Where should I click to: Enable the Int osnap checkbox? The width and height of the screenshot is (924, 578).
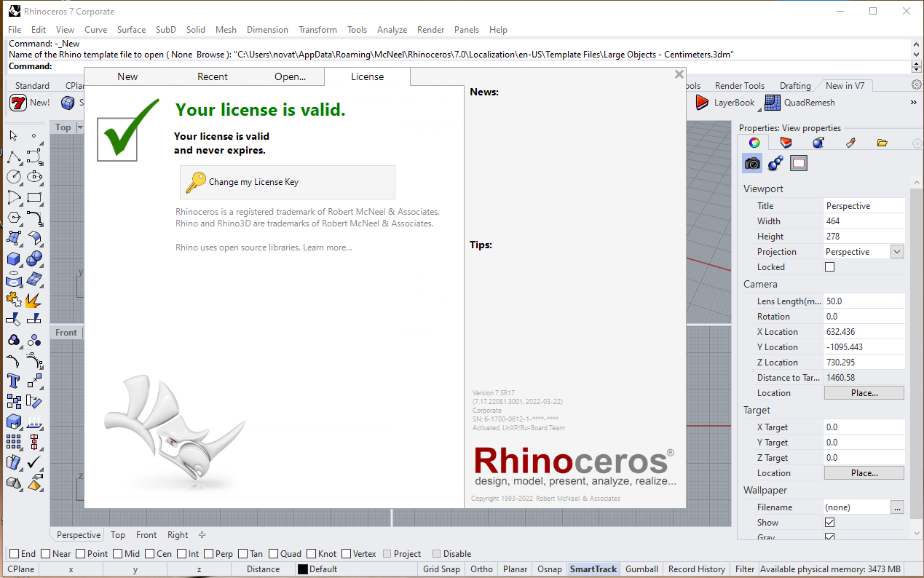[x=181, y=554]
